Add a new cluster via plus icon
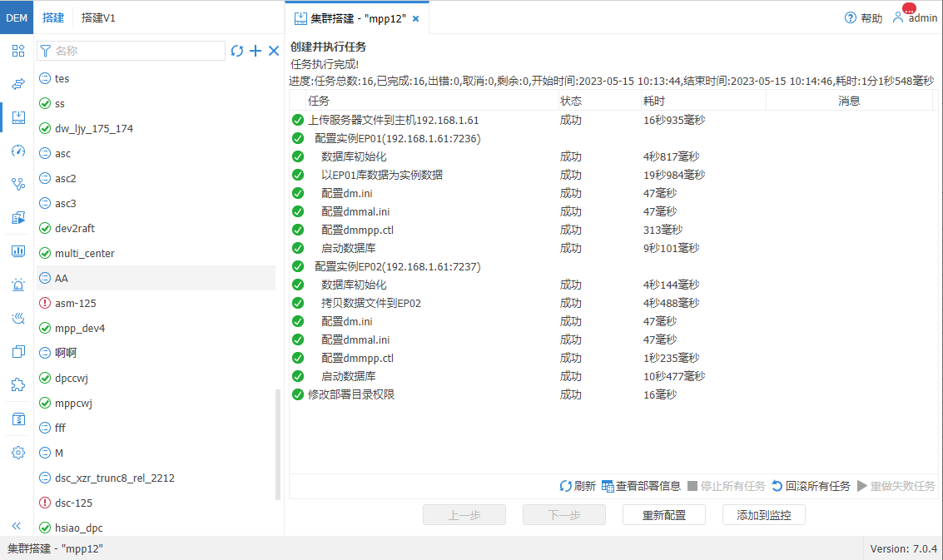The image size is (943, 560). 256,51
